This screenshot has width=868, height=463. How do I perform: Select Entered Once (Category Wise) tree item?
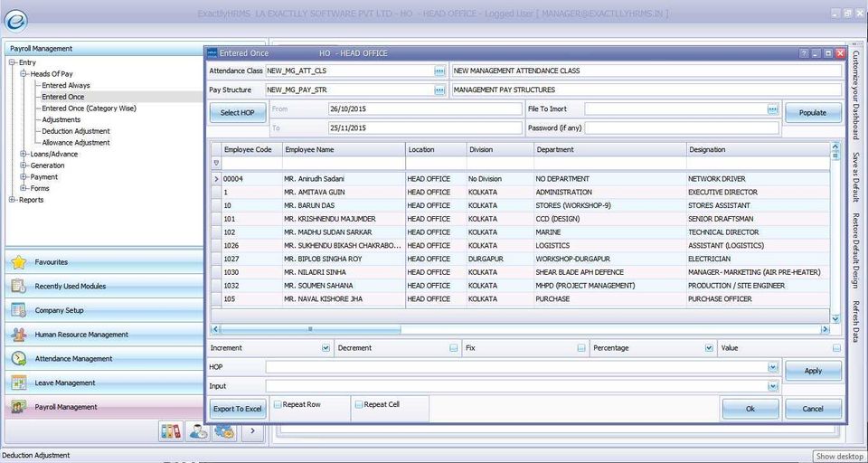89,109
